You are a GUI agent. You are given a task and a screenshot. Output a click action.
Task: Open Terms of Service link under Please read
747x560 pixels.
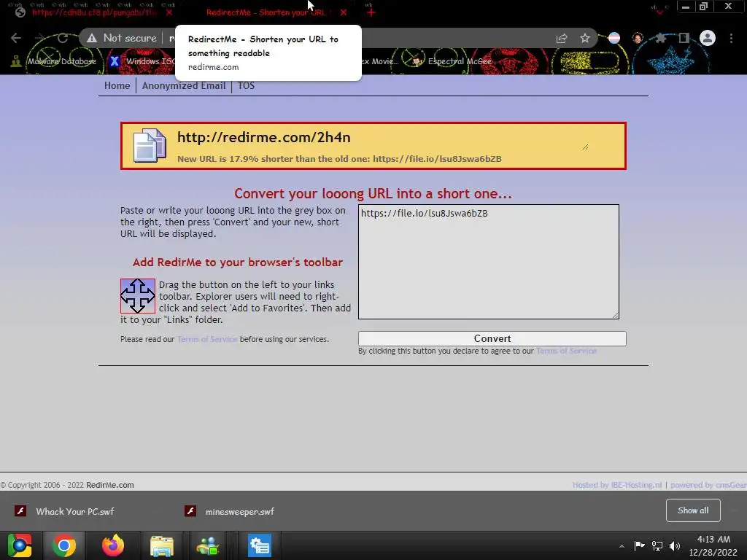[207, 339]
